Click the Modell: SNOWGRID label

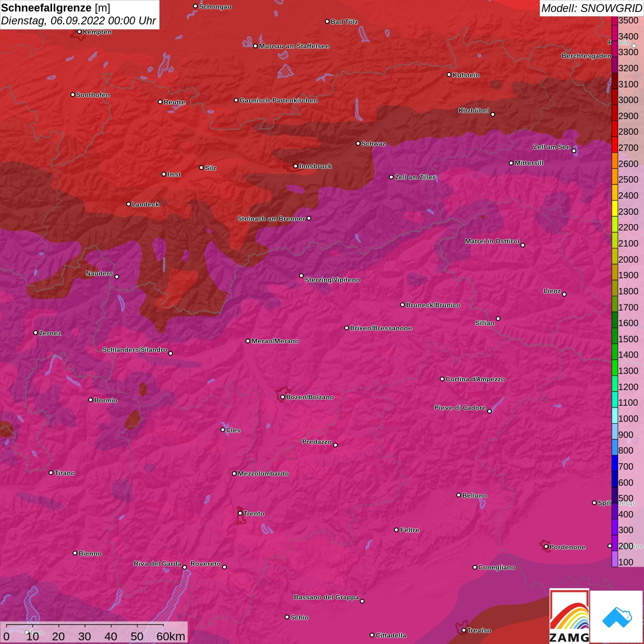pyautogui.click(x=591, y=8)
